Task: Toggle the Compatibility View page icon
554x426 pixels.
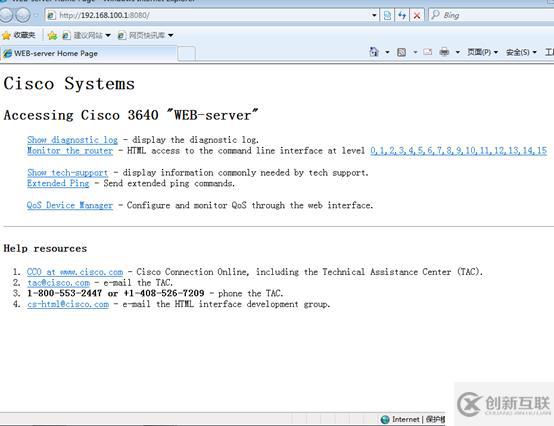Action: 387,15
